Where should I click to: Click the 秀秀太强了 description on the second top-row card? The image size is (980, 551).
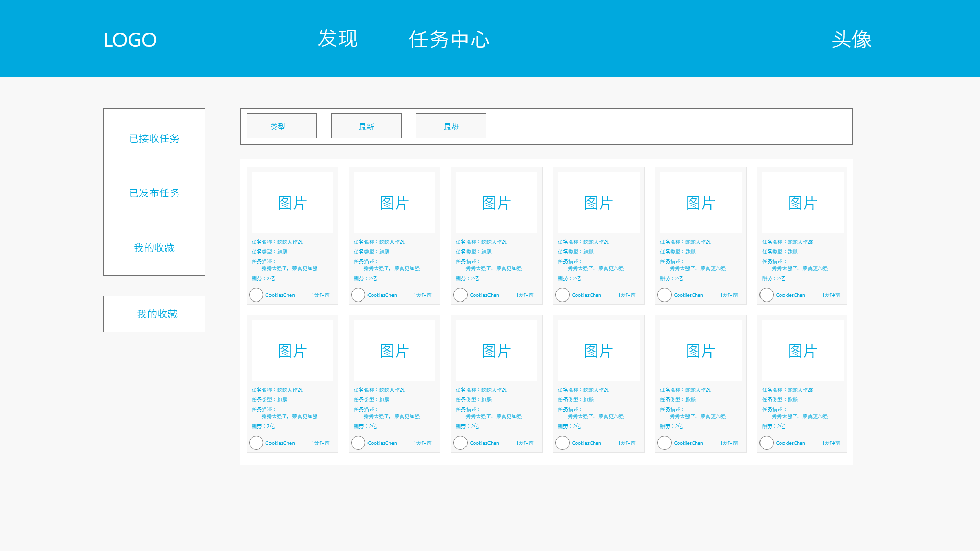393,269
